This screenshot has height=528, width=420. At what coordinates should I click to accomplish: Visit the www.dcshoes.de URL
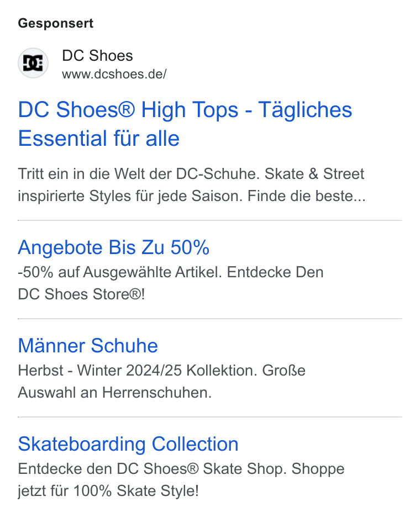coord(114,74)
